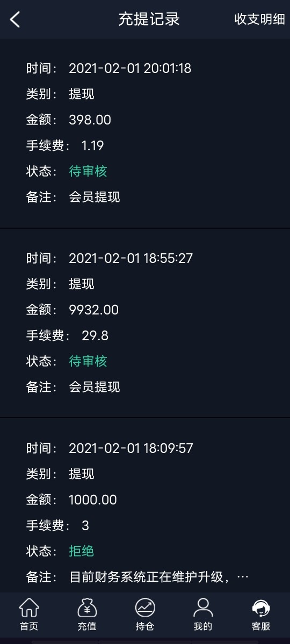The height and width of the screenshot is (644, 290).
Task: Tap 待审核 status of 9932.00 withdrawal
Action: 88,361
